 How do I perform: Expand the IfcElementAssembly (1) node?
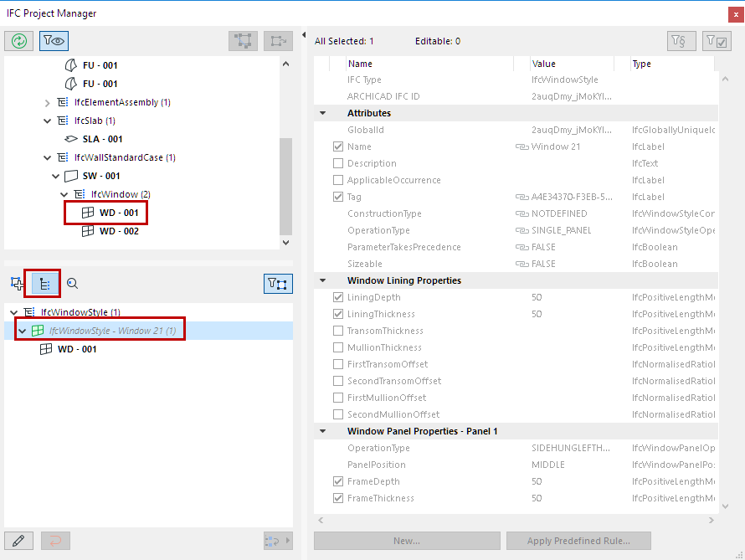click(x=47, y=103)
